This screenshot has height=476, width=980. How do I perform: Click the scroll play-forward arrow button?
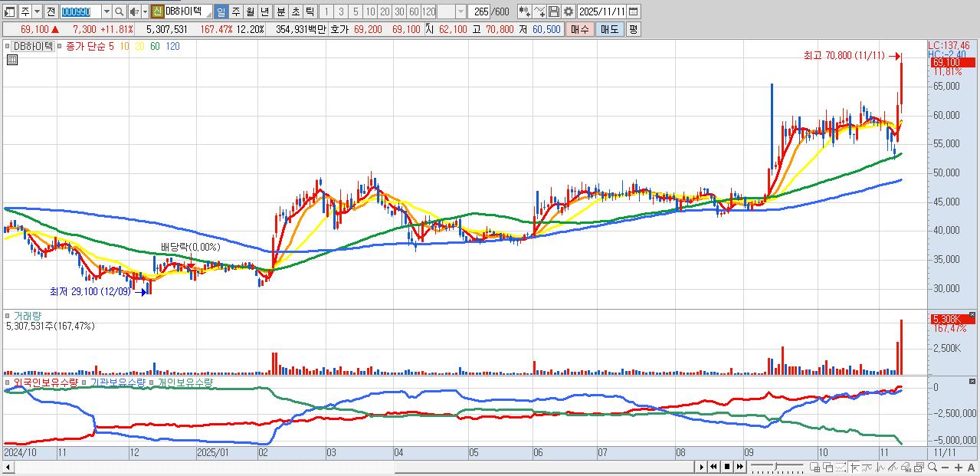point(702,467)
